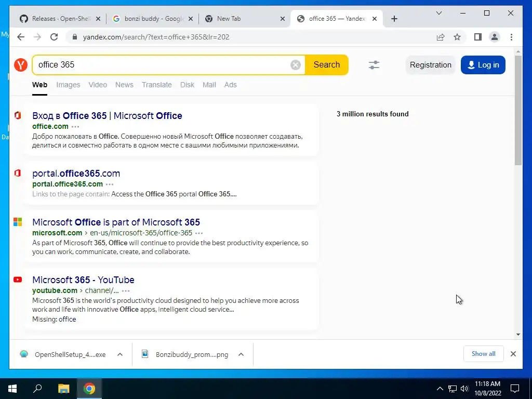Bookmark this page with the star icon

(457, 37)
